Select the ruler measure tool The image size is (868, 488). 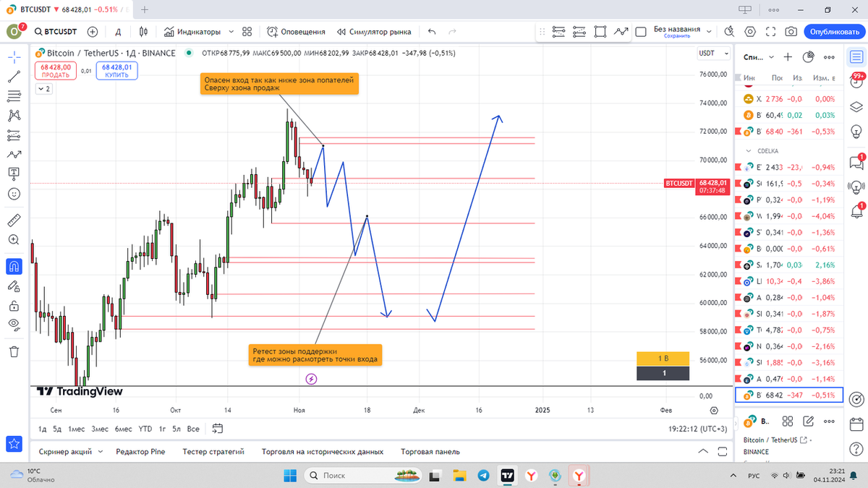[14, 220]
